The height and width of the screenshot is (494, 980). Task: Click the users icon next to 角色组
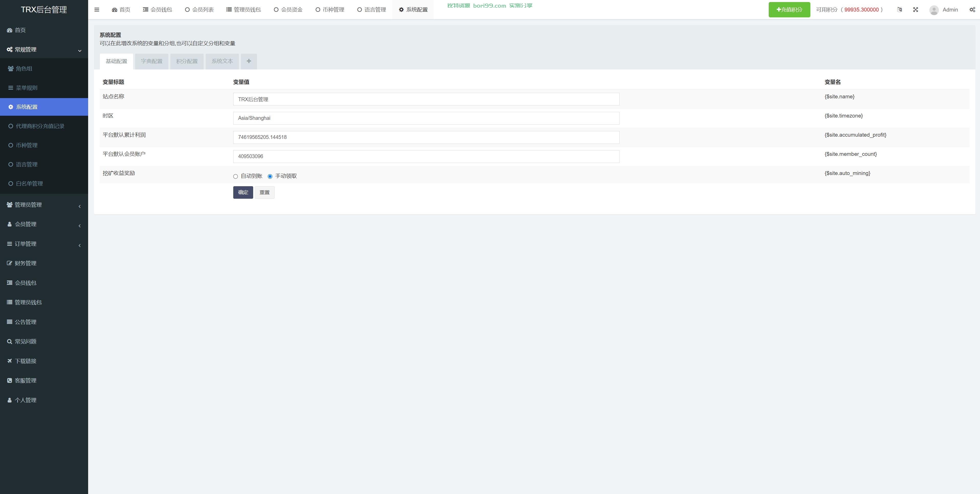pyautogui.click(x=11, y=68)
